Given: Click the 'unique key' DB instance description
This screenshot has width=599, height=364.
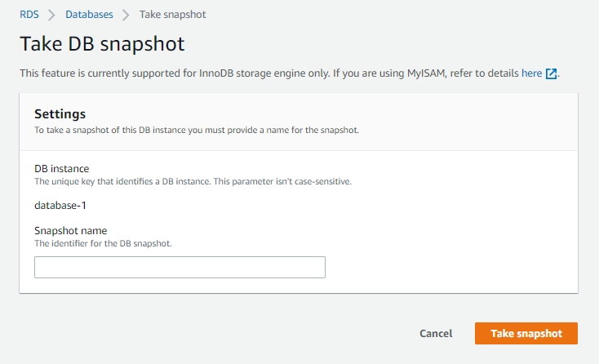Looking at the screenshot, I should click(x=193, y=181).
